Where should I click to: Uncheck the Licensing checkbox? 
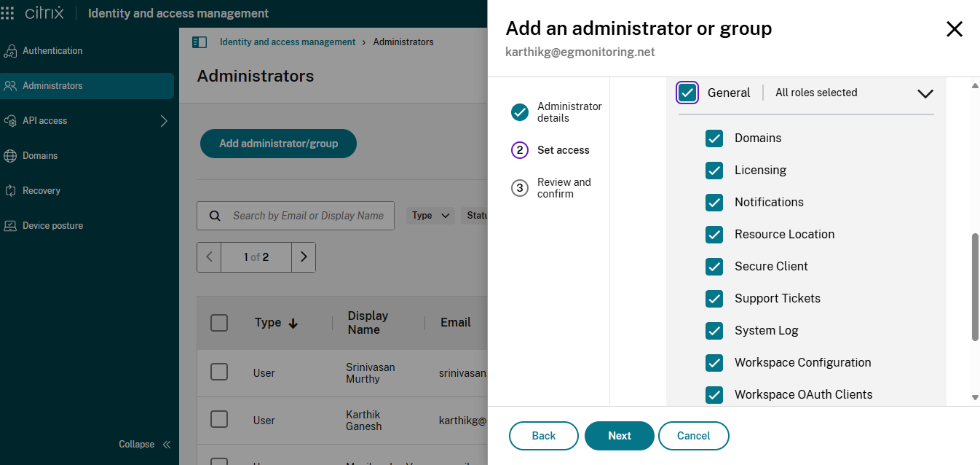click(714, 171)
